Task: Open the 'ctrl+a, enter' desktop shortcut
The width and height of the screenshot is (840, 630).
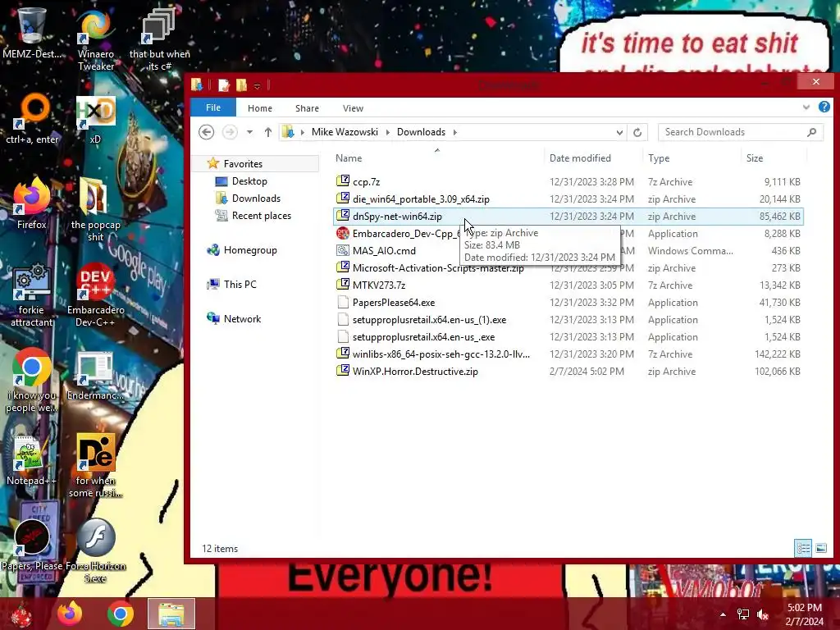Action: coord(32,119)
